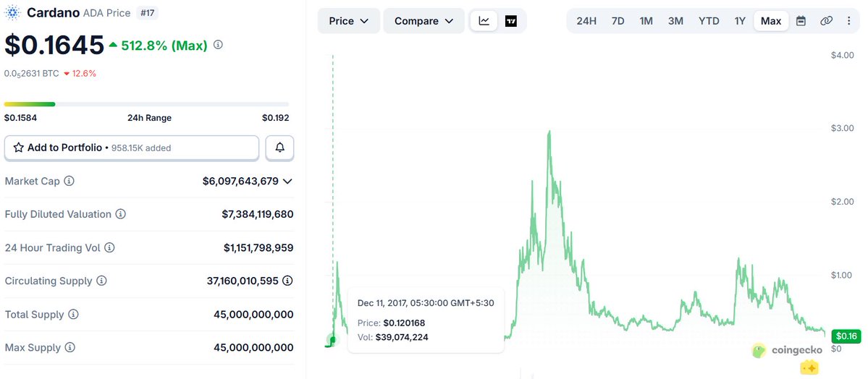
Task: Click the $0.1645 price text
Action: point(54,45)
